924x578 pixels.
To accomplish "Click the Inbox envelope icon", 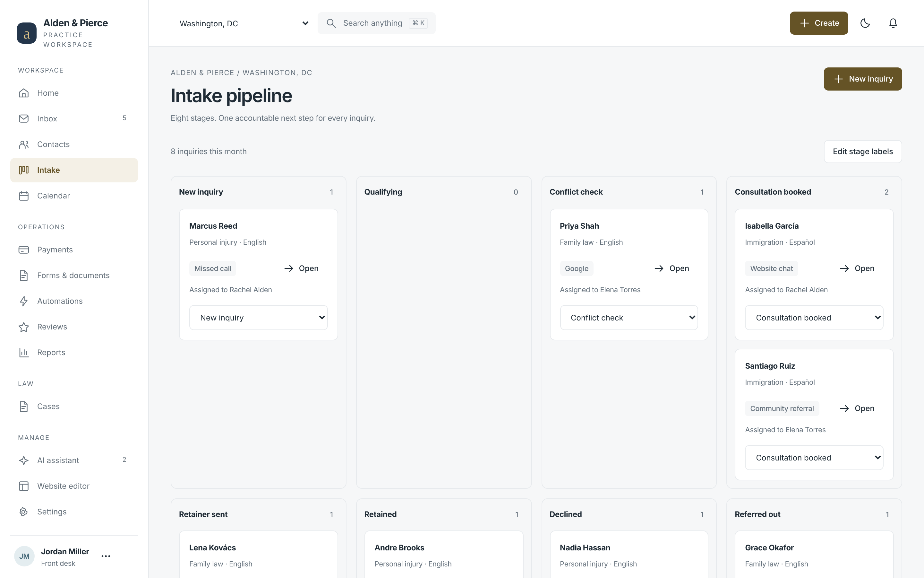I will tap(24, 118).
